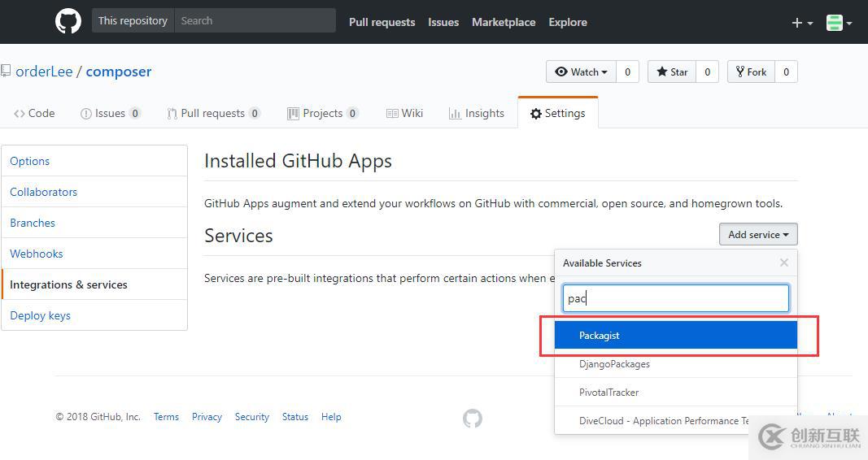Expand the Add service dropdown
868x460 pixels.
click(758, 234)
